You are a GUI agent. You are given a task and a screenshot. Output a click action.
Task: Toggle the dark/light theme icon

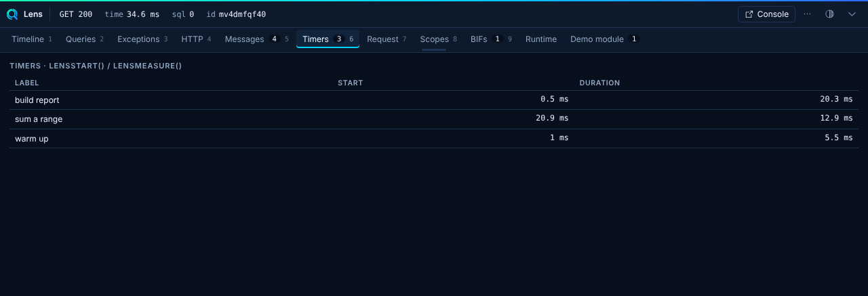coord(829,14)
